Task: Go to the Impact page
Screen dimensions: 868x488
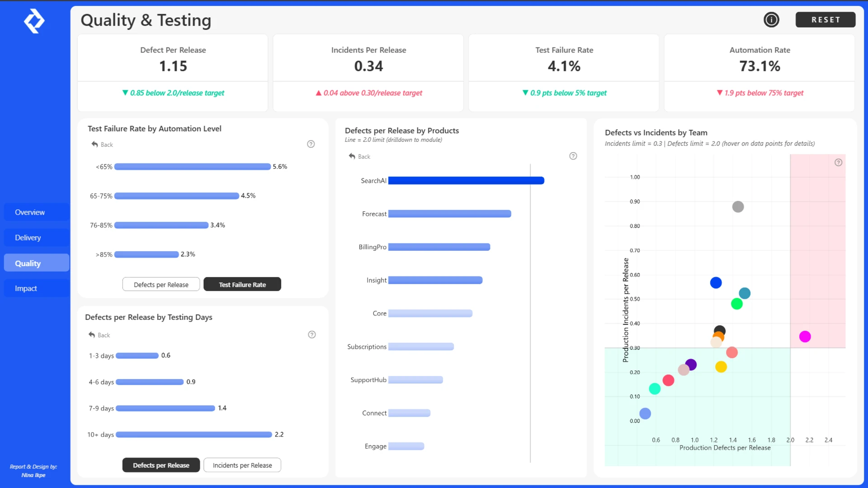Action: point(37,288)
